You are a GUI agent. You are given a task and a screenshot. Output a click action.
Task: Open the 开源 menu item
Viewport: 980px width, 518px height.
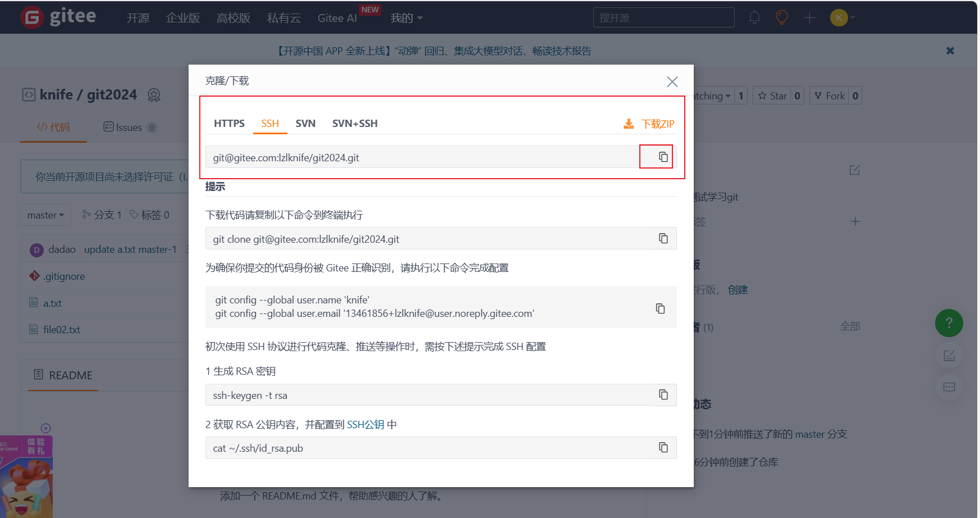tap(138, 18)
